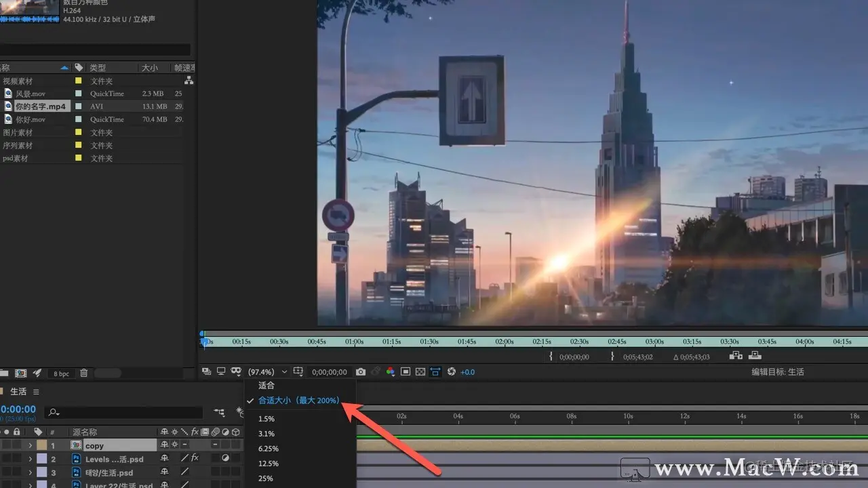Click the 源名称 column header
This screenshot has height=488, width=868.
[85, 432]
